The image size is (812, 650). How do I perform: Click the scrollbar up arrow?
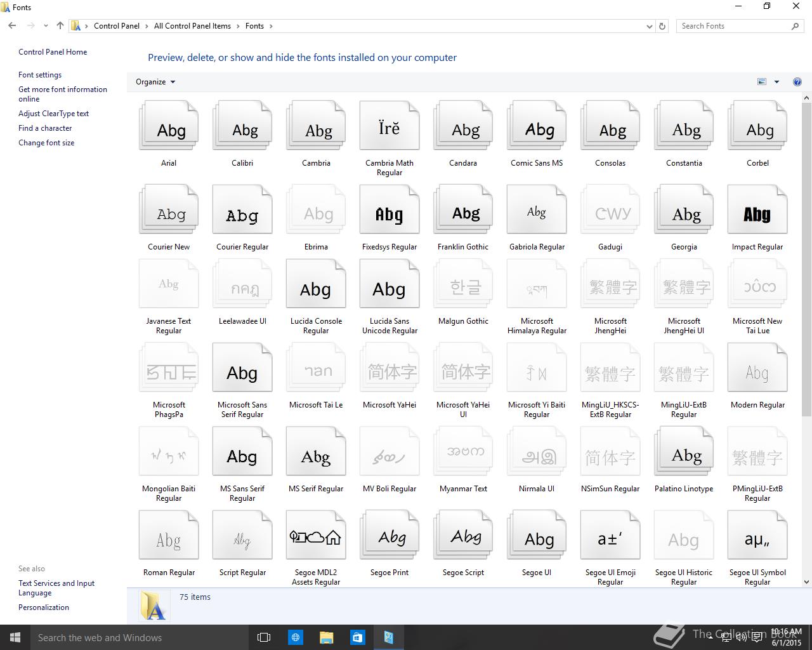(x=807, y=98)
